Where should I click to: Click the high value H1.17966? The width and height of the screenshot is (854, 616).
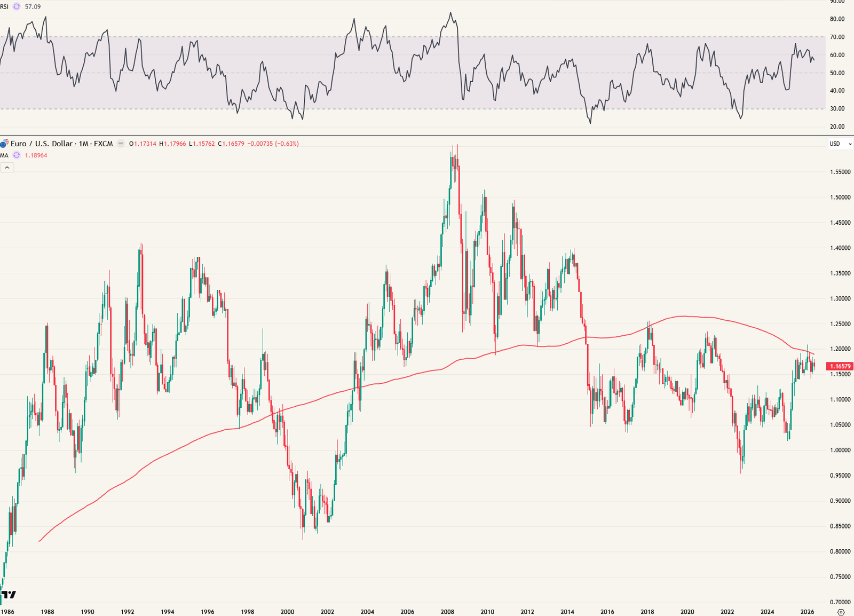pyautogui.click(x=173, y=144)
